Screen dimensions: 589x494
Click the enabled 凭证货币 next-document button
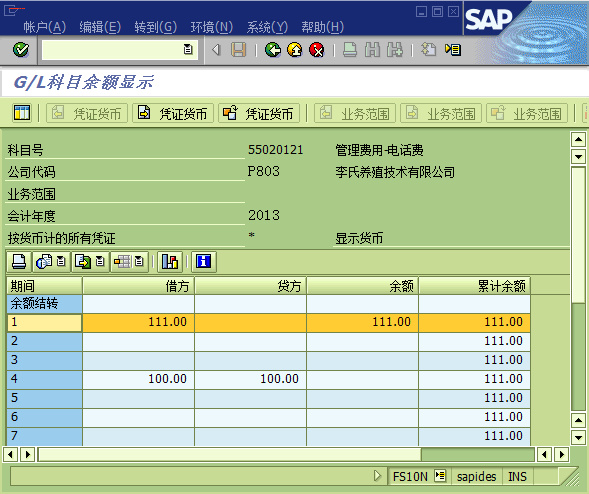click(173, 113)
